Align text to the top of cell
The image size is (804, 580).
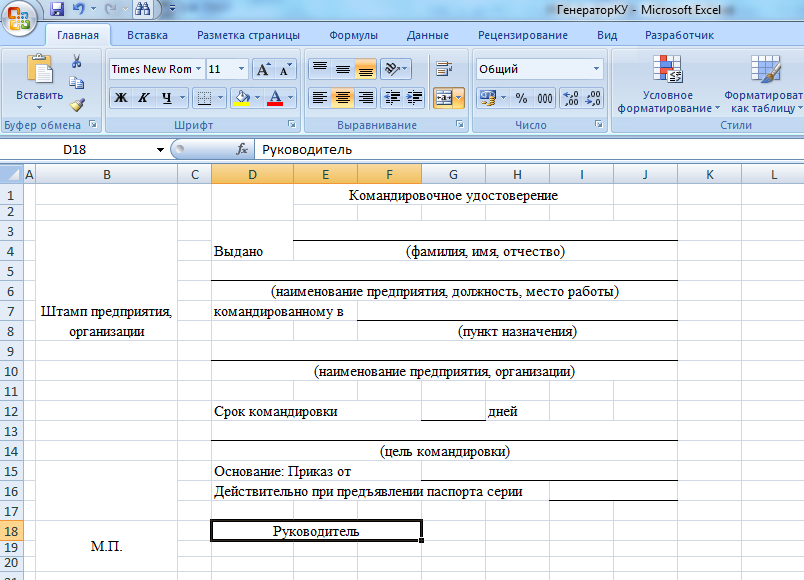tap(320, 69)
